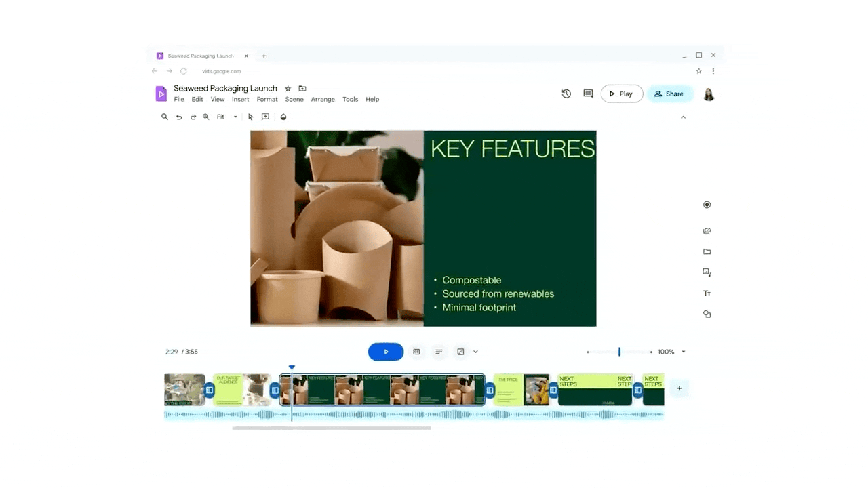Click the search magnifier in toolbar
This screenshot has height=488, width=868.
[164, 117]
